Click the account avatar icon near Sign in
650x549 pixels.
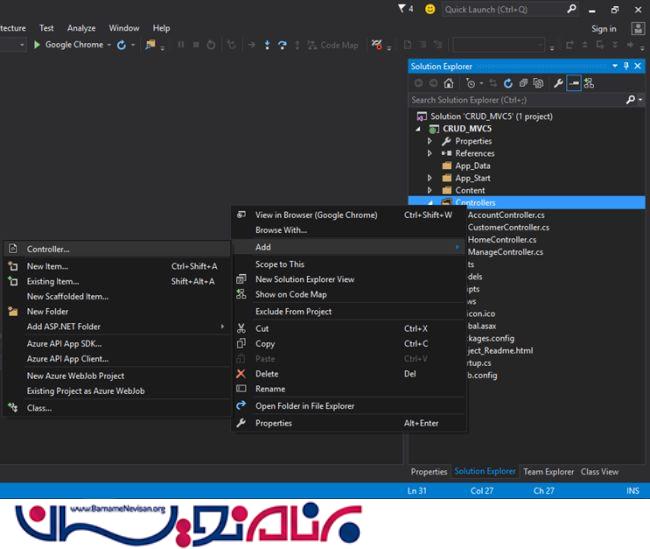(x=636, y=28)
